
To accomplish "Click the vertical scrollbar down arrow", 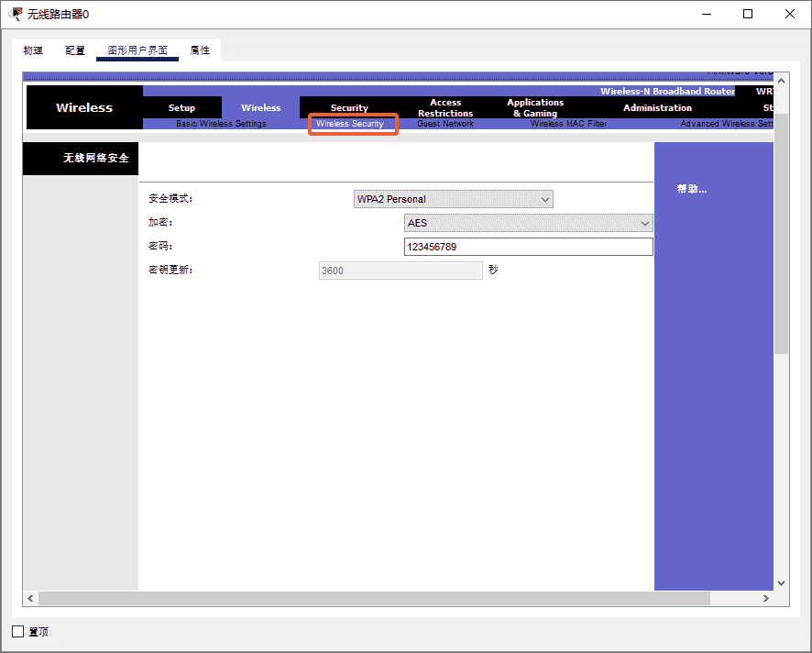I will (x=781, y=582).
